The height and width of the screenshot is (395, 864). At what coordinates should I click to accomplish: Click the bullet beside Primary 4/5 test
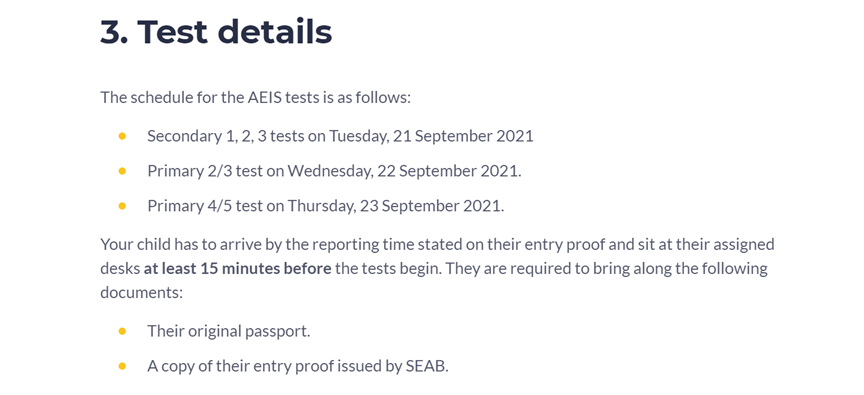click(x=122, y=206)
